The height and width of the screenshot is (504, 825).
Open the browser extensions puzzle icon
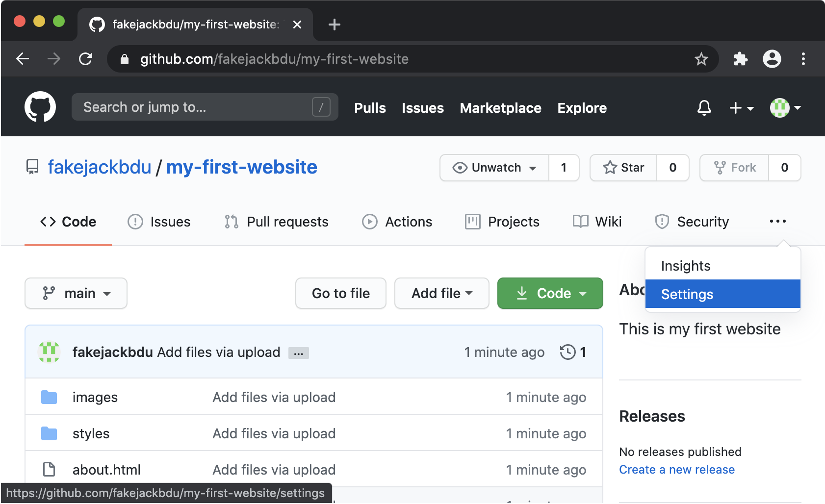pos(740,59)
